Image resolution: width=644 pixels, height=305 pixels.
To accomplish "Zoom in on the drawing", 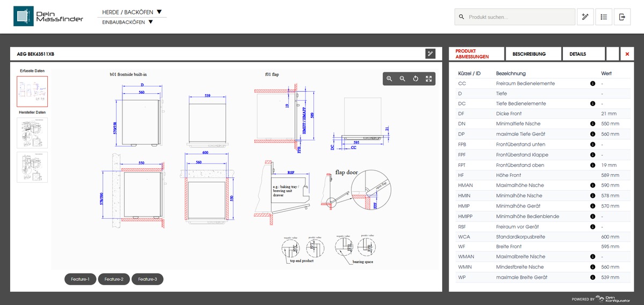I will point(390,79).
